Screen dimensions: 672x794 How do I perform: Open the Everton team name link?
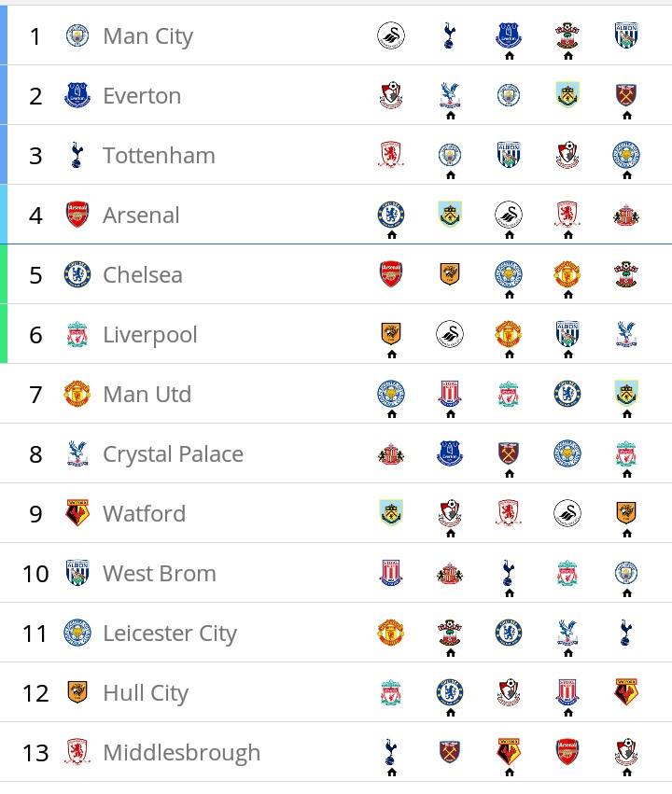point(142,96)
